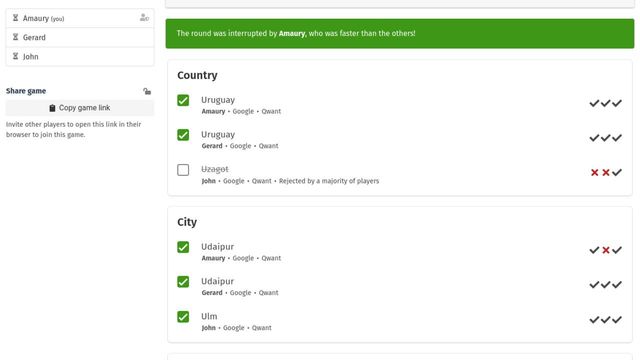Uncheck the Ulm answer checkbox
This screenshot has width=640, height=360.
click(183, 317)
